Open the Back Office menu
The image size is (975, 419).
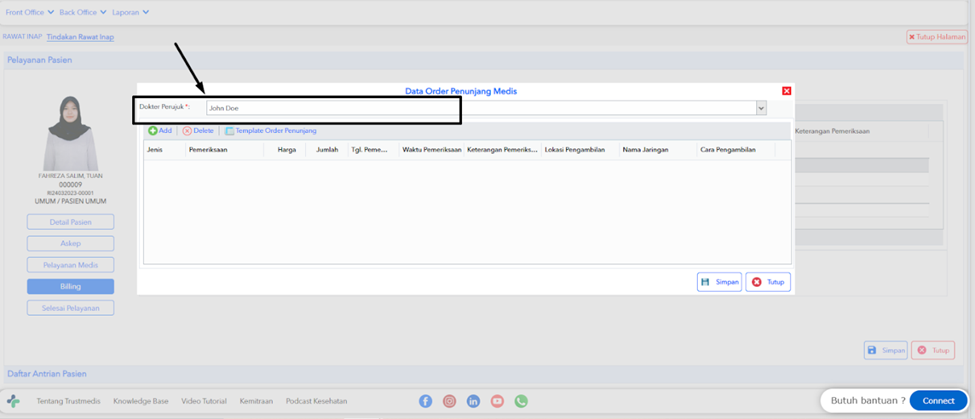click(x=83, y=12)
